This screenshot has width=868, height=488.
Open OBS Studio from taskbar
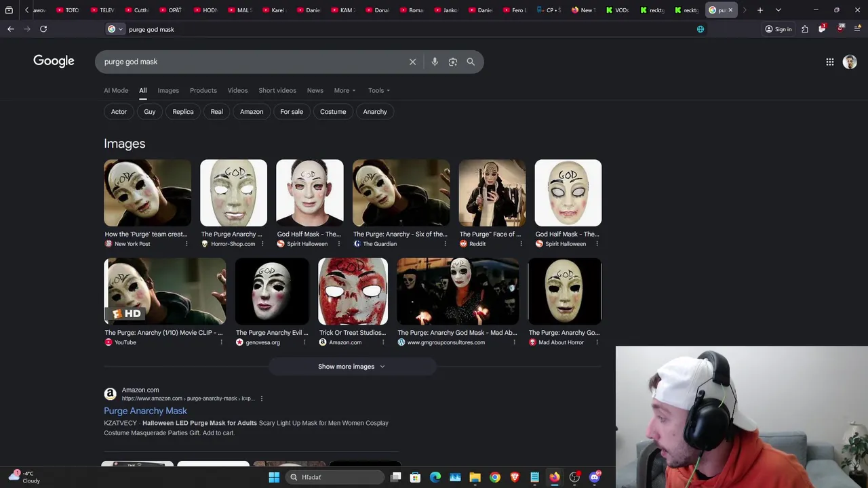[574, 477]
